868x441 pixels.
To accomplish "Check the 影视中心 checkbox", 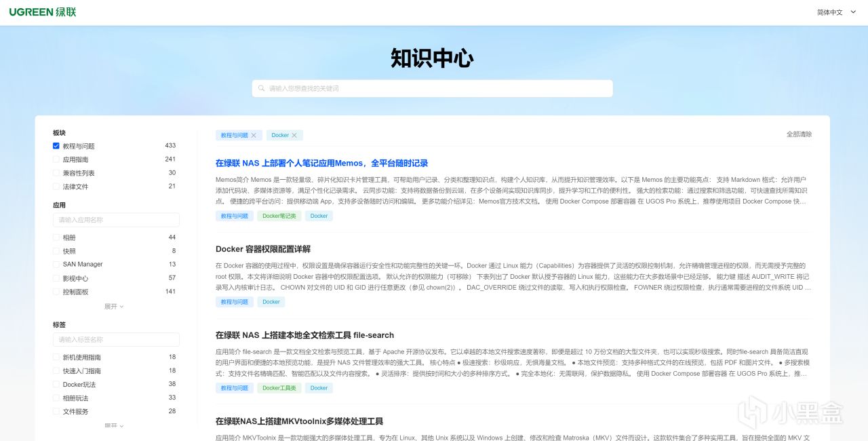I will 56,278.
